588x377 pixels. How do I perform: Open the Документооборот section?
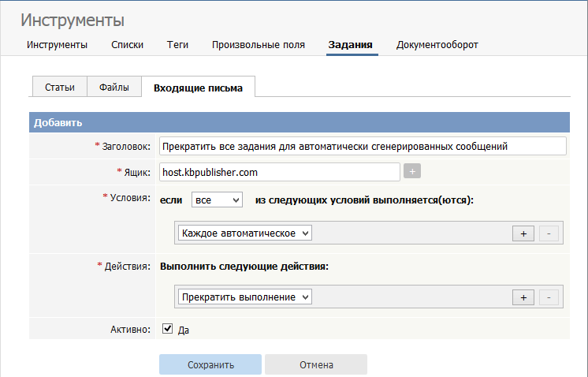[x=437, y=45]
